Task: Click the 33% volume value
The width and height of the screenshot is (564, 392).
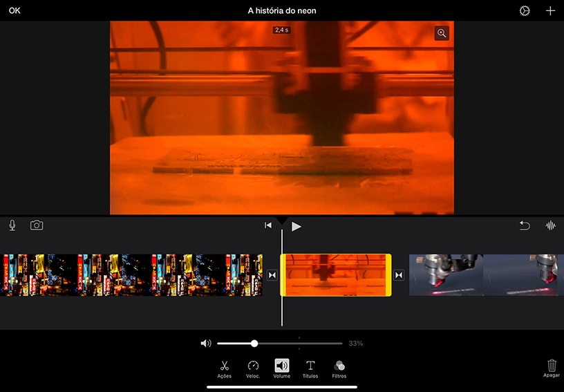Action: (355, 344)
